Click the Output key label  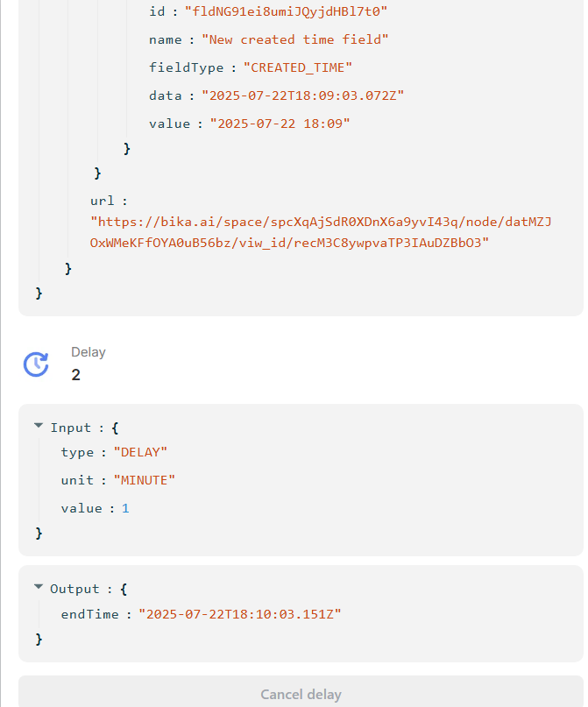tap(74, 589)
